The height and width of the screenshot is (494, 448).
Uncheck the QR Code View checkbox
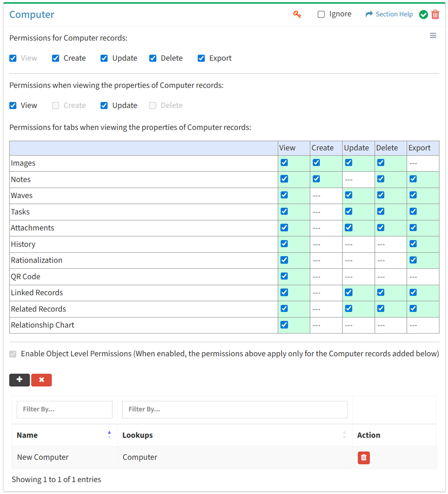point(284,276)
